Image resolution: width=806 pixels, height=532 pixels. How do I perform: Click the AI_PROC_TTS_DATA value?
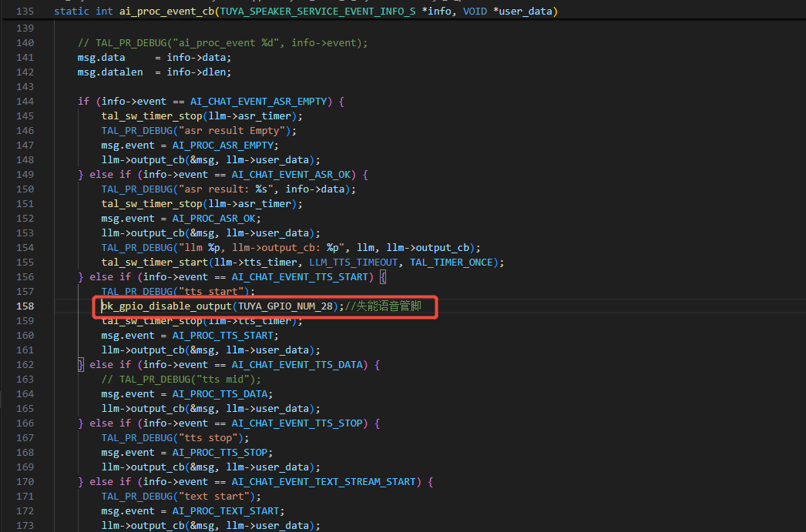pyautogui.click(x=219, y=394)
